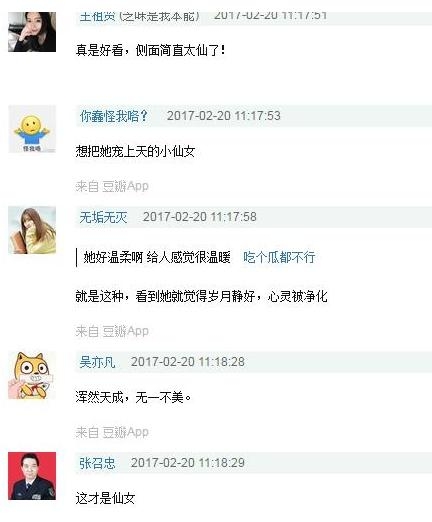The height and width of the screenshot is (522, 432).
Task: Click the cartoon cat avatar of 吴亦凡
Action: click(x=32, y=375)
